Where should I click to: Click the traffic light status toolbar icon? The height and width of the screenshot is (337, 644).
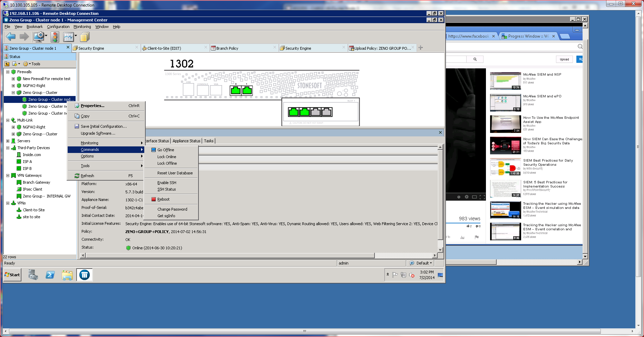[55, 37]
